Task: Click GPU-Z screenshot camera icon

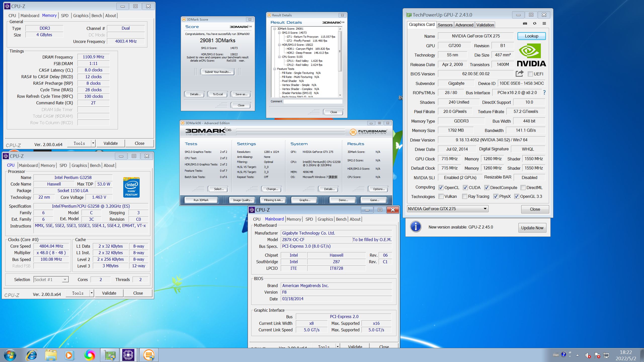Action: click(x=525, y=23)
